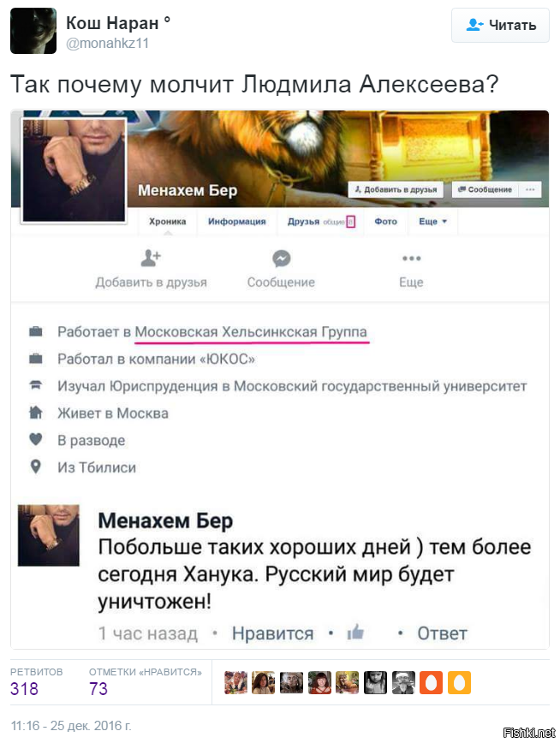Expand the Еще dropdown tab
Screen dimensions: 560x743
click(433, 222)
